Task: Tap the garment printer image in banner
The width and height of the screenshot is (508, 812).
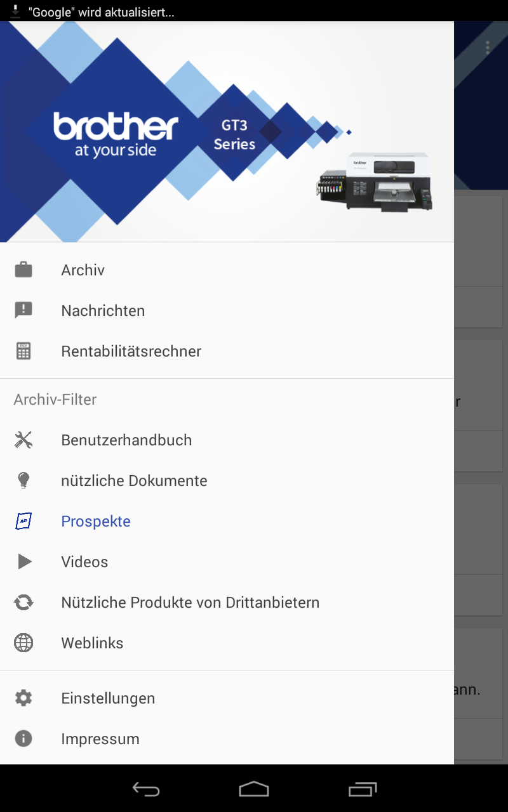Action: coord(375,181)
